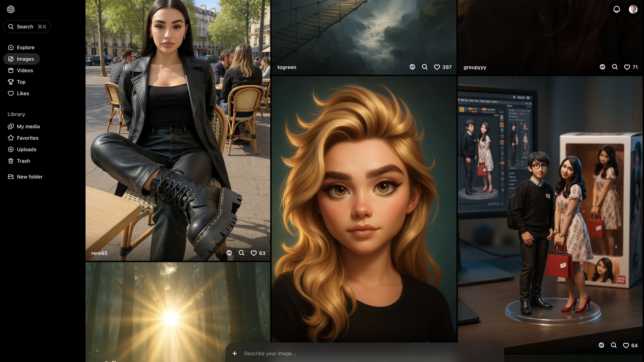The image size is (644, 362).
Task: Click the remix icon on rere65's image
Action: tap(229, 253)
